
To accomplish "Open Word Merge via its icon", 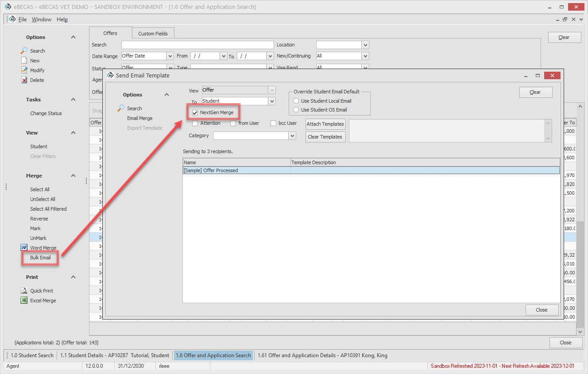I will click(24, 248).
